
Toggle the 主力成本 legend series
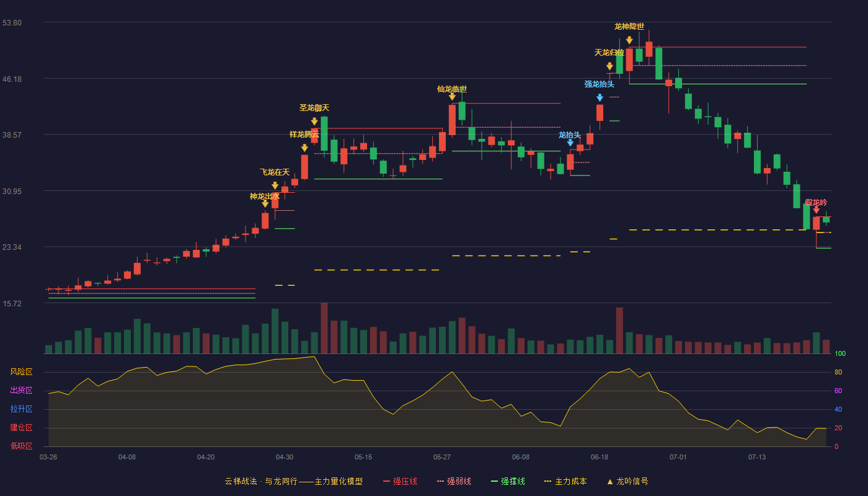[565, 481]
